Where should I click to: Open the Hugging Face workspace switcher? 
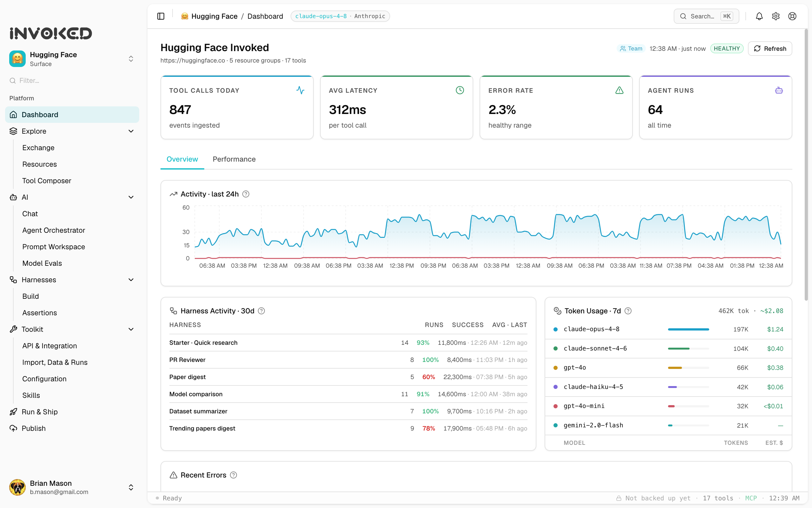click(72, 59)
